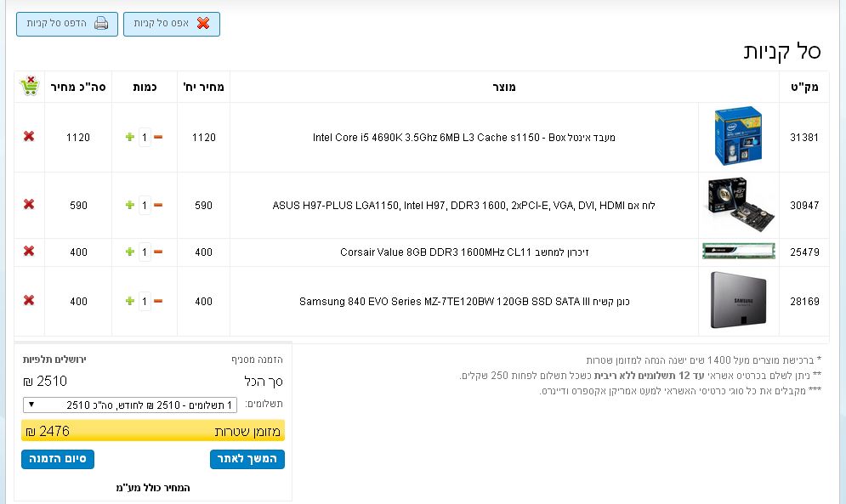Remove the ASUS H97-PLUS motherboard from cart
The image size is (846, 504).
click(x=29, y=205)
